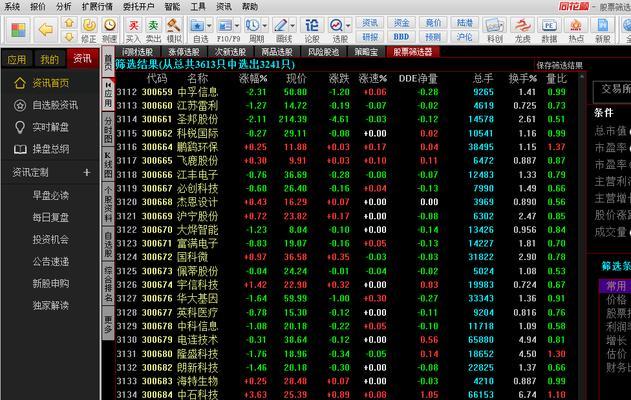
Task: Switch to the 涨停选股 tab
Action: (x=184, y=52)
